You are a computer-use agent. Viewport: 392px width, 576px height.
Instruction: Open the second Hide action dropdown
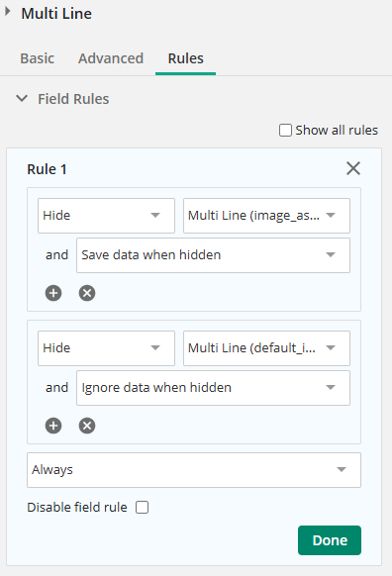coord(106,348)
